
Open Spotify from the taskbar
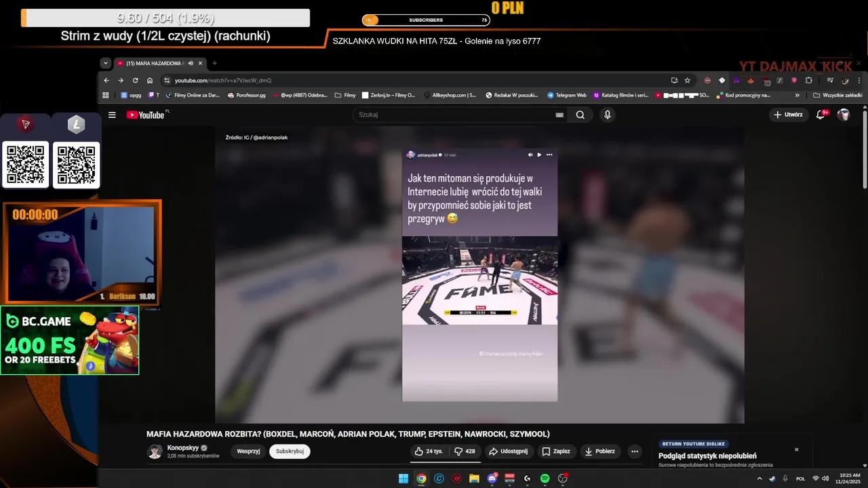[545, 479]
